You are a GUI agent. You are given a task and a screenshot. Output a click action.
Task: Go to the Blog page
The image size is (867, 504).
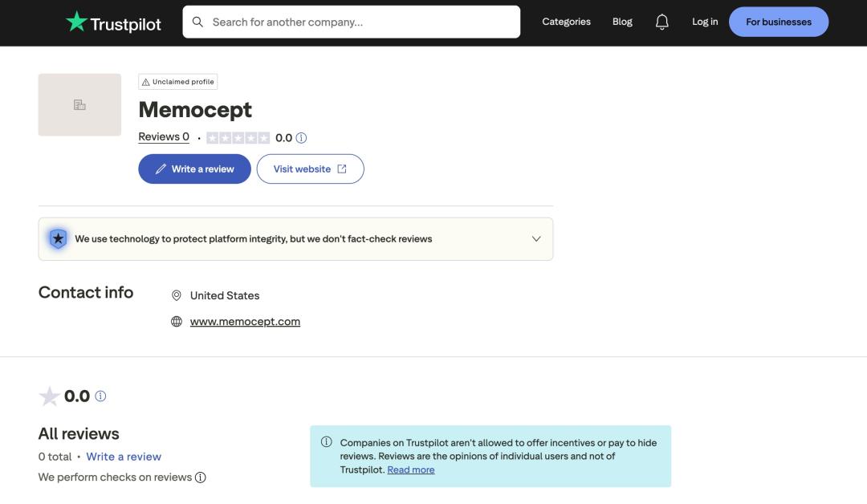[x=622, y=22]
